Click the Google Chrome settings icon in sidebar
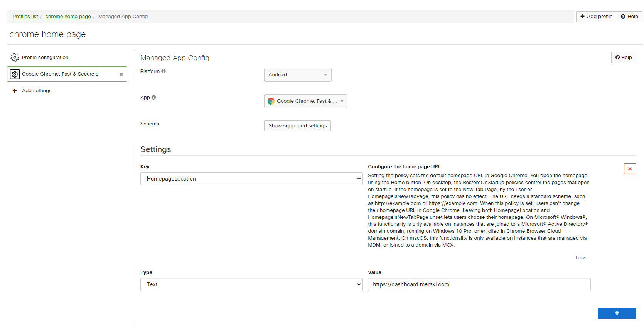The image size is (644, 330). click(15, 74)
